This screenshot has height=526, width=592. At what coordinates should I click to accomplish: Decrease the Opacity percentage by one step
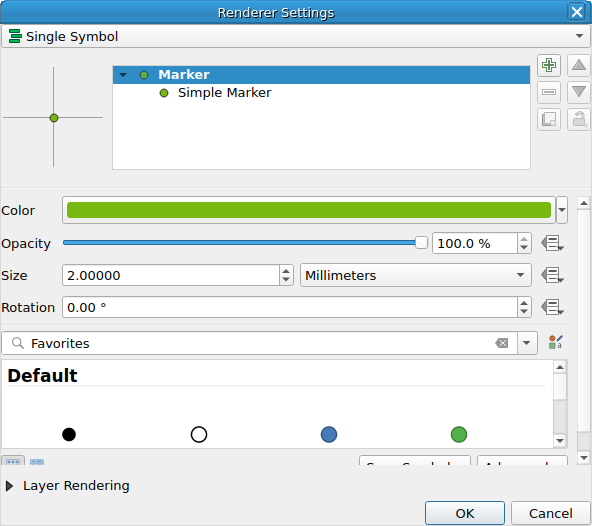(524, 248)
